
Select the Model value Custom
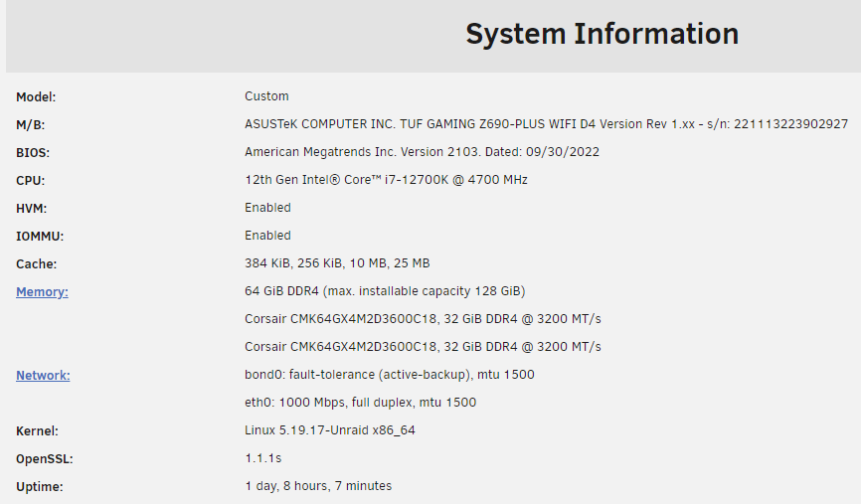click(x=266, y=96)
